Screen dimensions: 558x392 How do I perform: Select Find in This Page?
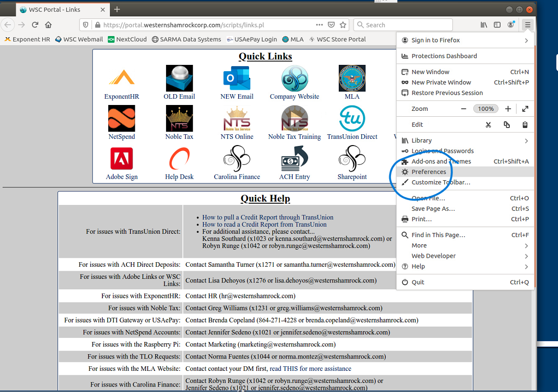[x=465, y=235]
